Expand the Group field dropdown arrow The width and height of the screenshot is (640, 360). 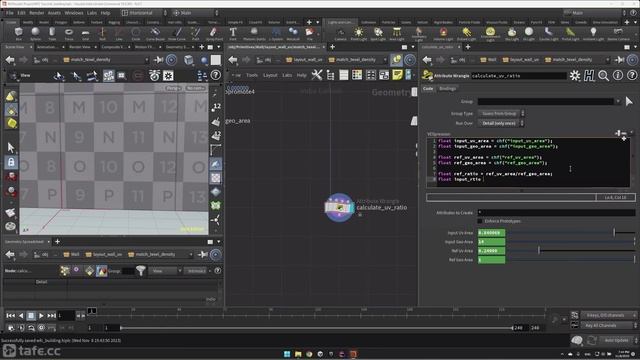click(618, 101)
